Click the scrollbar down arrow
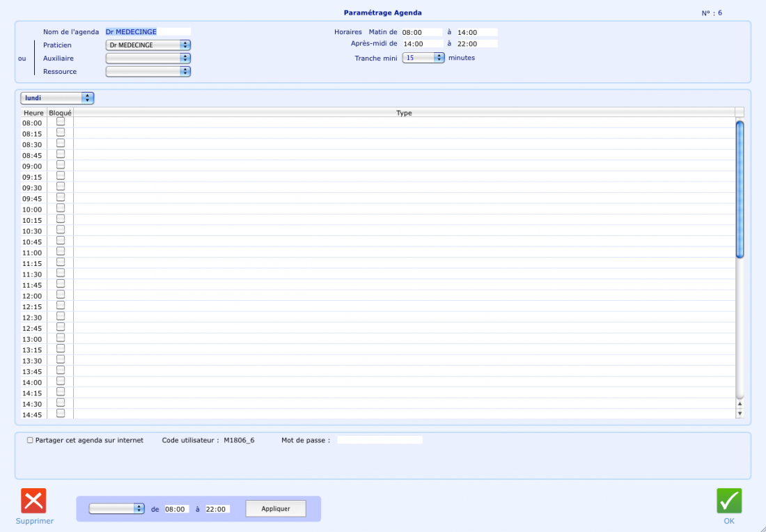 coord(740,414)
